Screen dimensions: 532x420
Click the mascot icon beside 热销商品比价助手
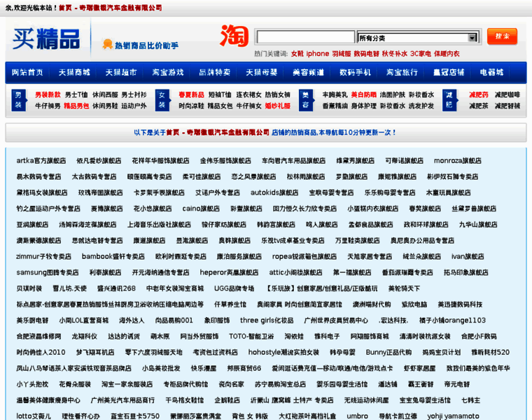tap(108, 44)
